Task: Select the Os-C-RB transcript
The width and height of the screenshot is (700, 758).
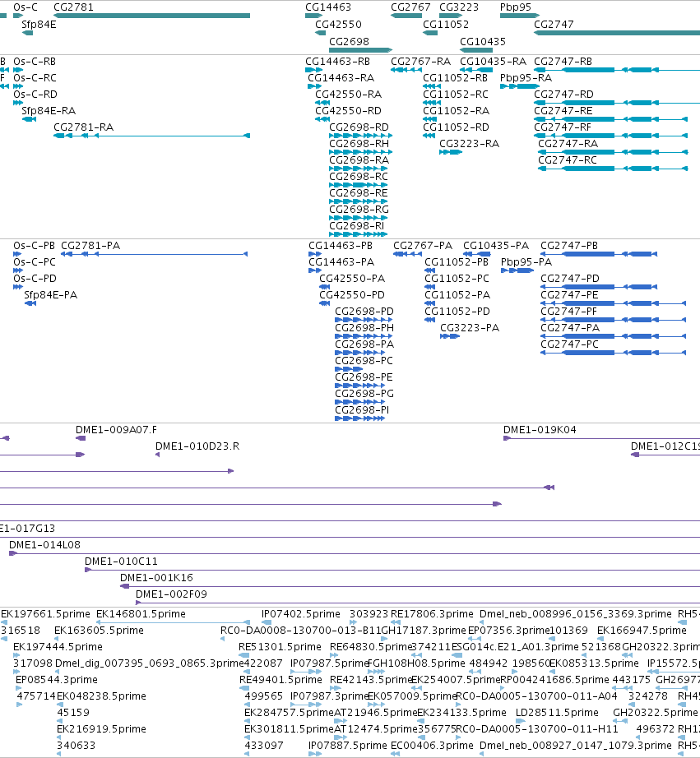Action: click(18, 70)
